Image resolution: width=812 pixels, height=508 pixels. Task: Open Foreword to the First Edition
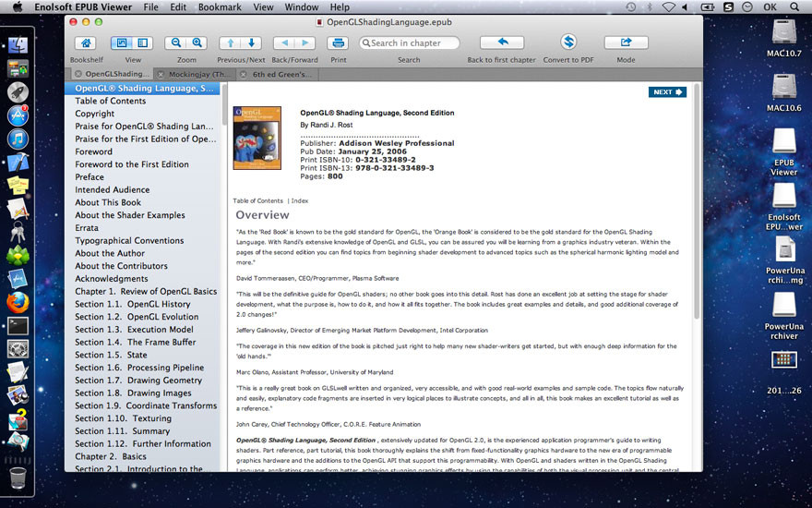pos(142,164)
